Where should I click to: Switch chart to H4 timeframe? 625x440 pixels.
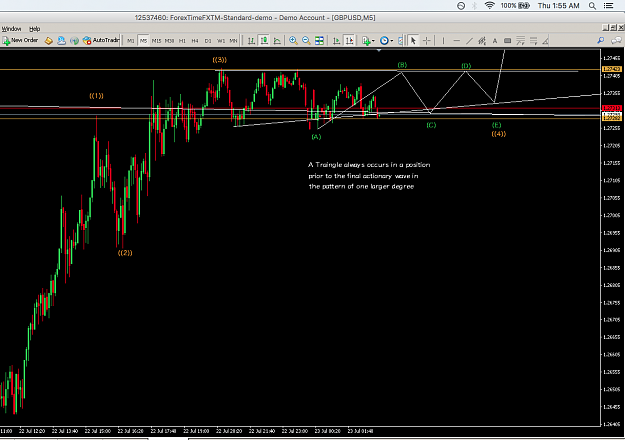(x=195, y=41)
